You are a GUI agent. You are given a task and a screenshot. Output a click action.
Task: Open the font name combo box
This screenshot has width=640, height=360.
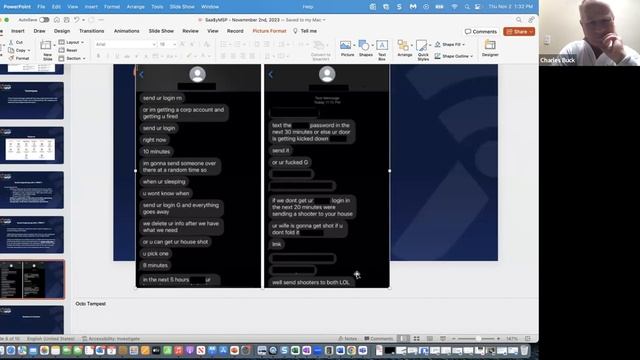[125, 44]
